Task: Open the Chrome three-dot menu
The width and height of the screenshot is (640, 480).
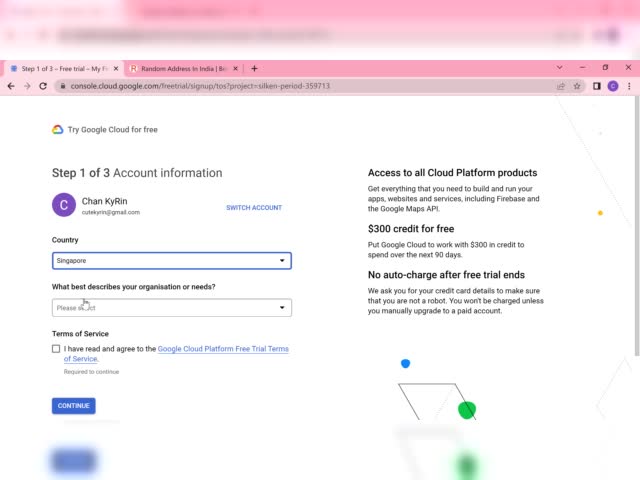Action: [x=629, y=86]
